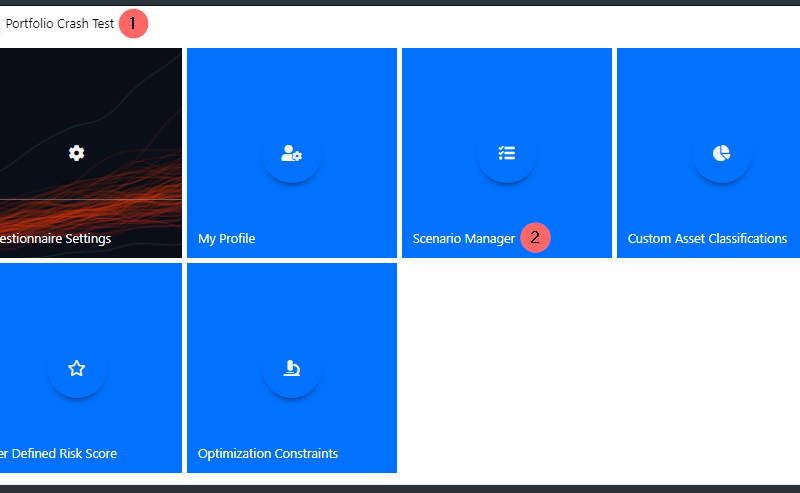The height and width of the screenshot is (493, 800).
Task: Select the red number 1 annotation badge
Action: point(134,23)
